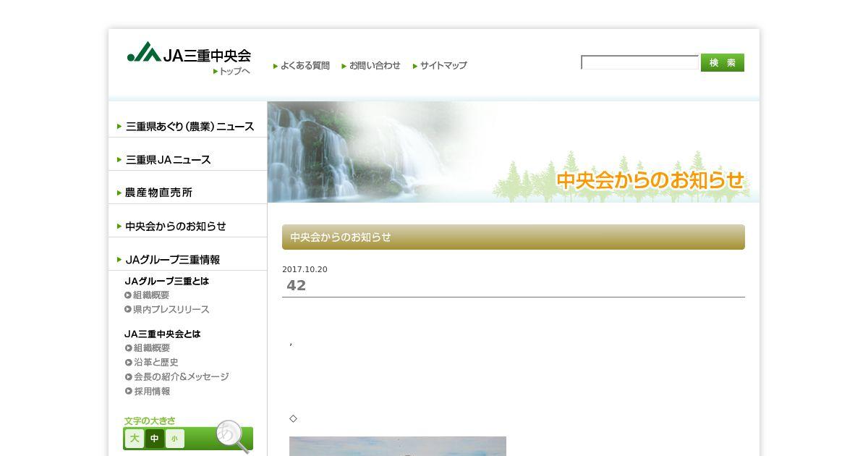The height and width of the screenshot is (456, 868).
Task: Click the JA三重中央会 logo
Action: pyautogui.click(x=189, y=53)
